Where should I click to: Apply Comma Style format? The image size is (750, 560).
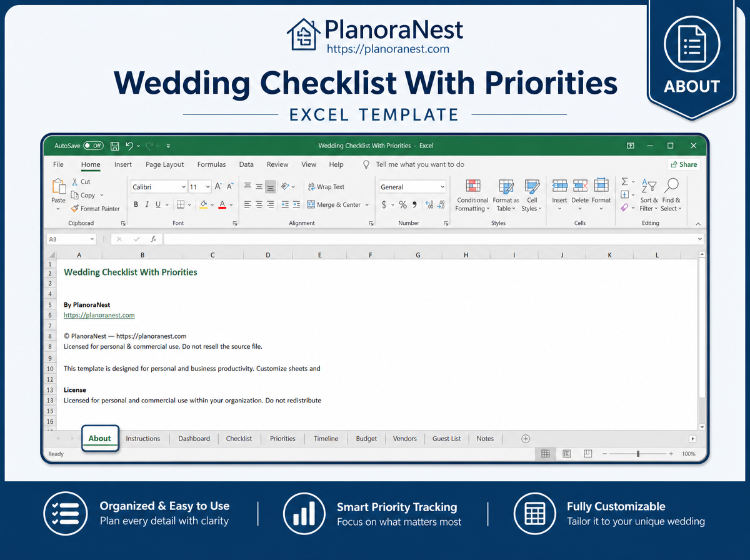[x=415, y=205]
